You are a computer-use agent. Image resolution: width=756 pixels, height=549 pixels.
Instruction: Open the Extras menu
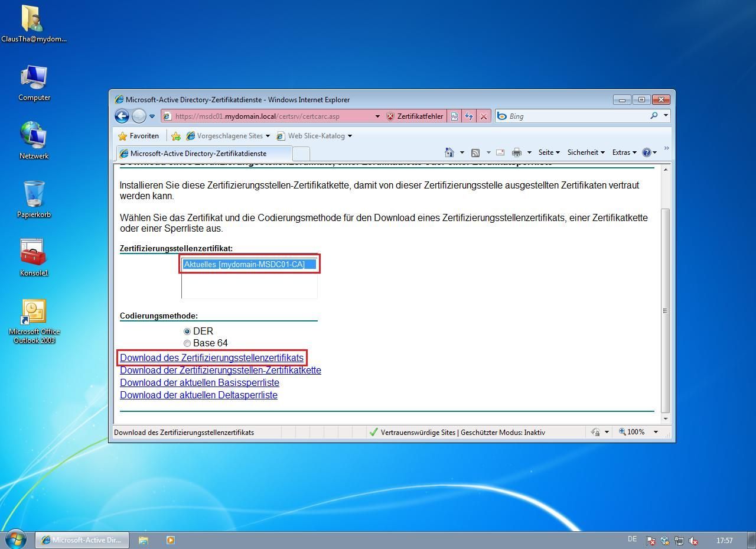(x=624, y=152)
